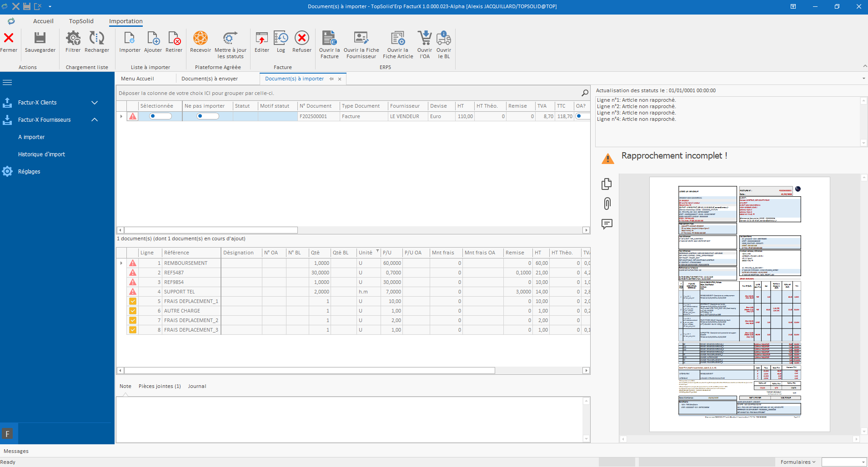Image resolution: width=868 pixels, height=467 pixels.
Task: Switch to Pièces jointes (1) tab
Action: pyautogui.click(x=160, y=386)
